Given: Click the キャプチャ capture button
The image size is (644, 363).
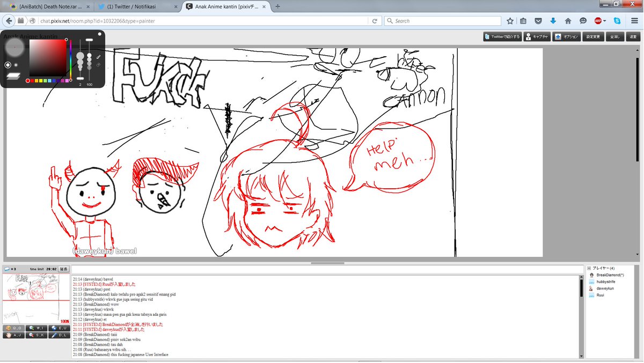Looking at the screenshot, I should [x=537, y=36].
